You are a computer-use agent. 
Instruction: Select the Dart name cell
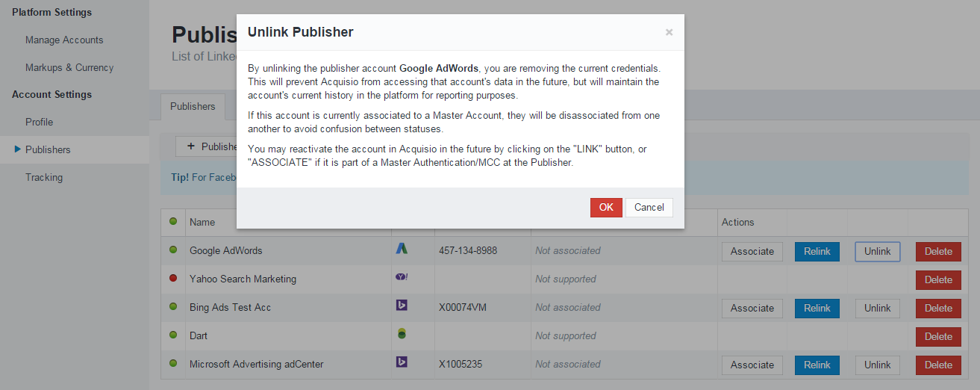[x=199, y=335]
